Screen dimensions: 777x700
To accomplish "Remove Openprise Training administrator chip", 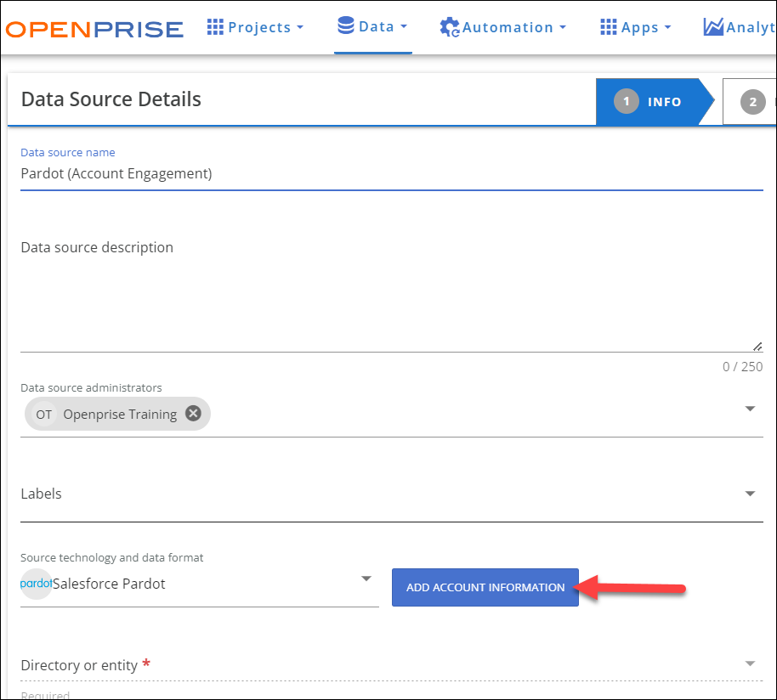I will coord(193,413).
